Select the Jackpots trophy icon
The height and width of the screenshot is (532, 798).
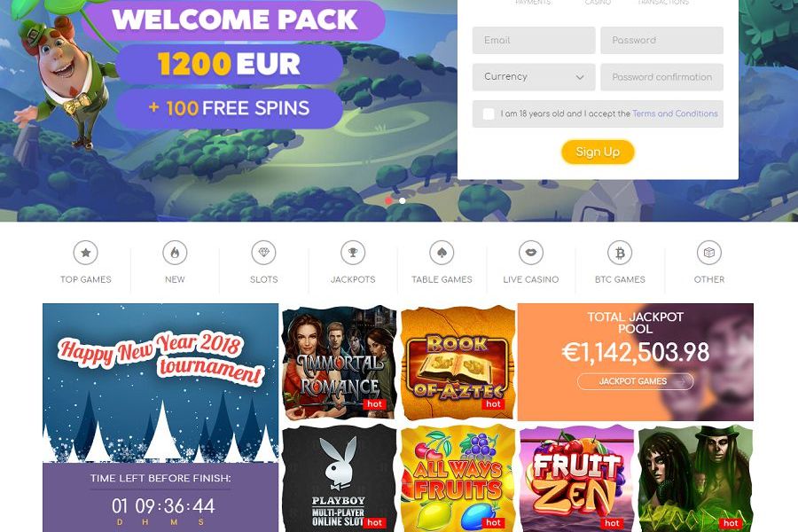[353, 253]
